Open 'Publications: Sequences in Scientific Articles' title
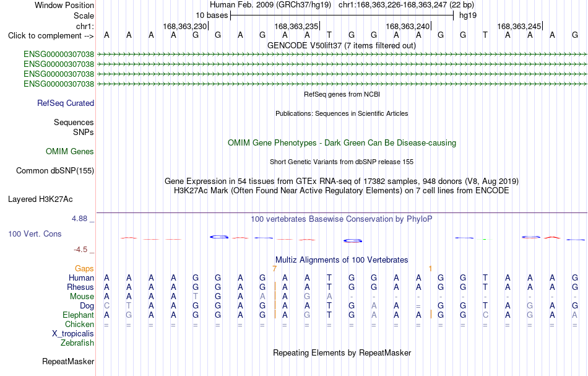The image size is (588, 376). (x=342, y=113)
